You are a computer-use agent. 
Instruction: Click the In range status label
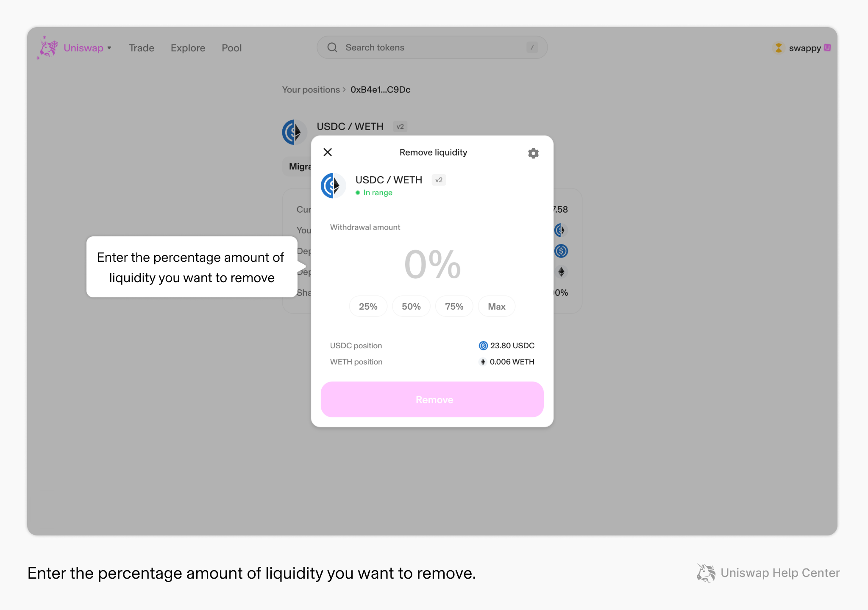[x=374, y=193]
